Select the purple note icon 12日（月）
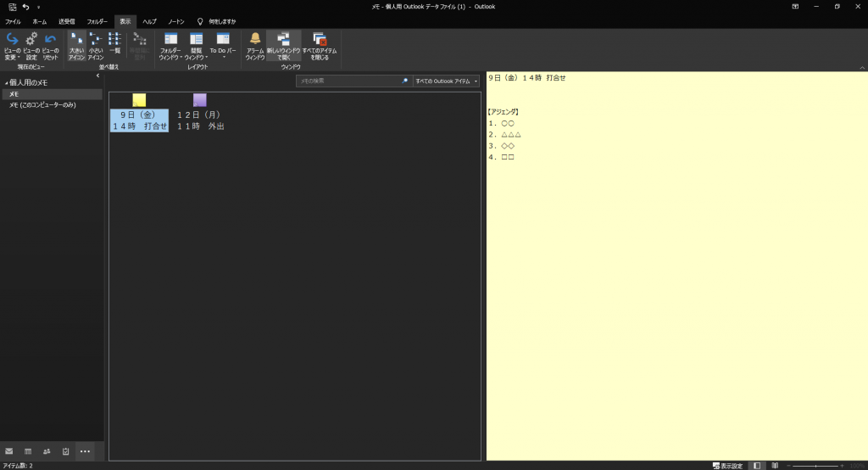The width and height of the screenshot is (868, 470). pyautogui.click(x=200, y=100)
